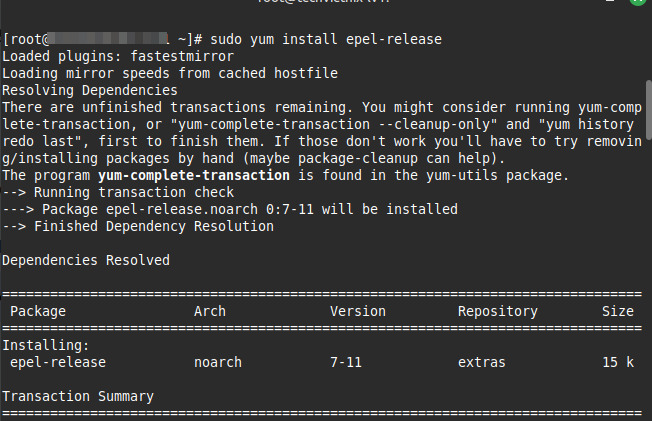The width and height of the screenshot is (652, 421).
Task: Click the 'sudo yum install epel-release' command text
Action: pos(326,40)
